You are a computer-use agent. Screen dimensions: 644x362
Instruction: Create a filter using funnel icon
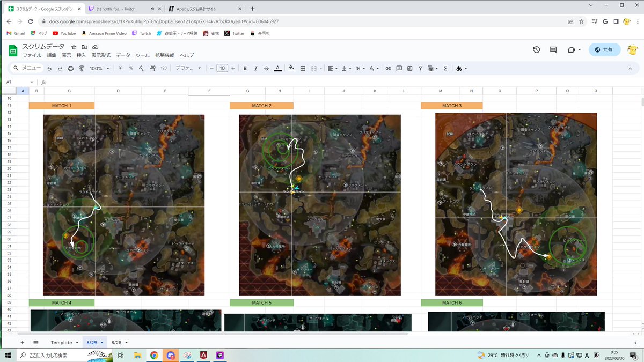tap(421, 68)
